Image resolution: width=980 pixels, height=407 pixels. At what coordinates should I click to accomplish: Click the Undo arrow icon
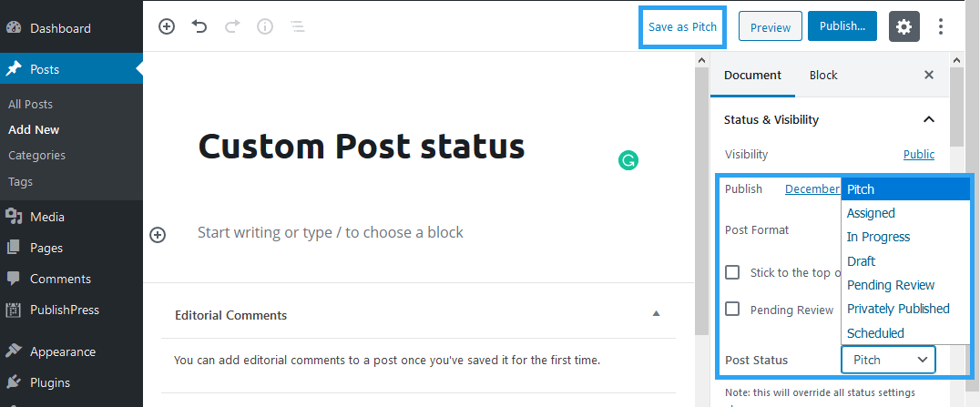(199, 26)
